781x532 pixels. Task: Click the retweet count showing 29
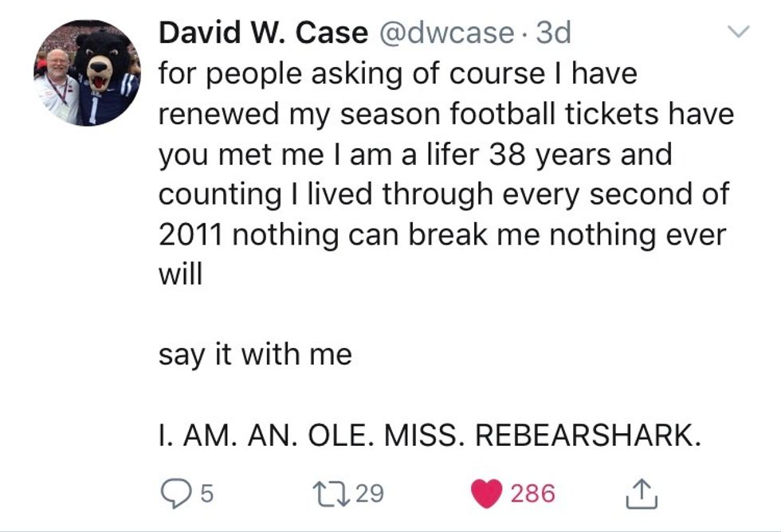(368, 495)
